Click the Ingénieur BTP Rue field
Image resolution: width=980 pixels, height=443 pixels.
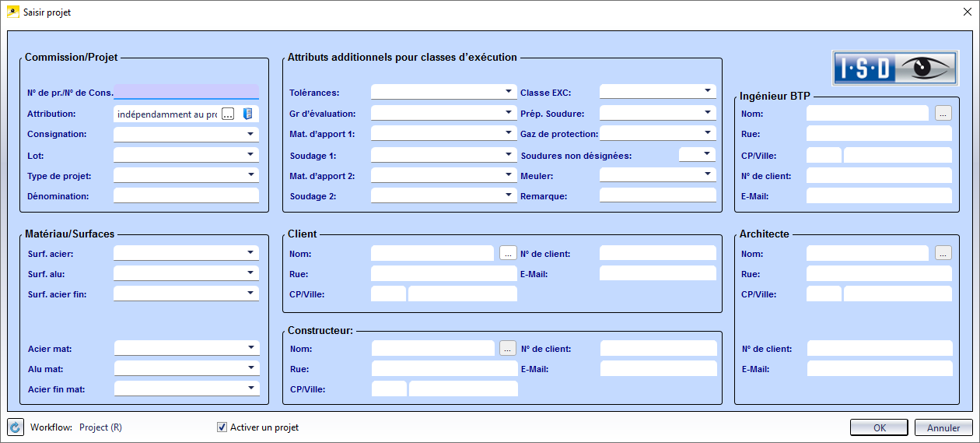(x=879, y=134)
